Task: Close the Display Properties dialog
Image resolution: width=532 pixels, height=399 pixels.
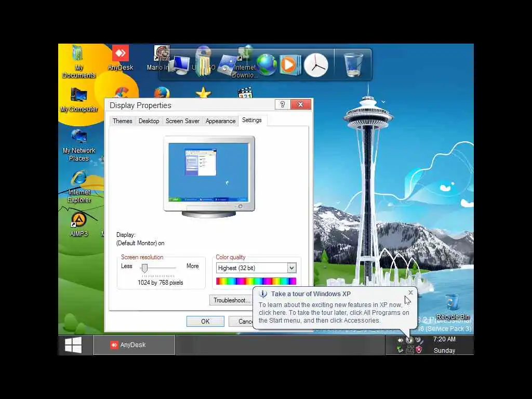Action: (301, 104)
